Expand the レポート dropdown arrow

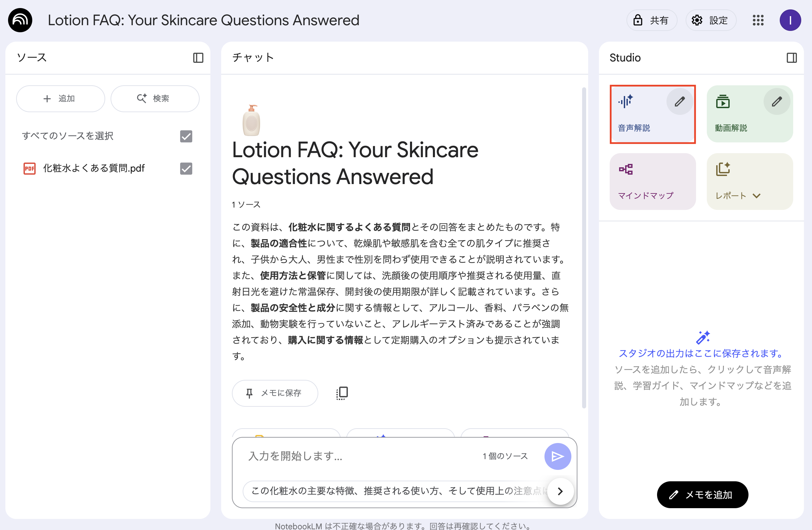(757, 196)
